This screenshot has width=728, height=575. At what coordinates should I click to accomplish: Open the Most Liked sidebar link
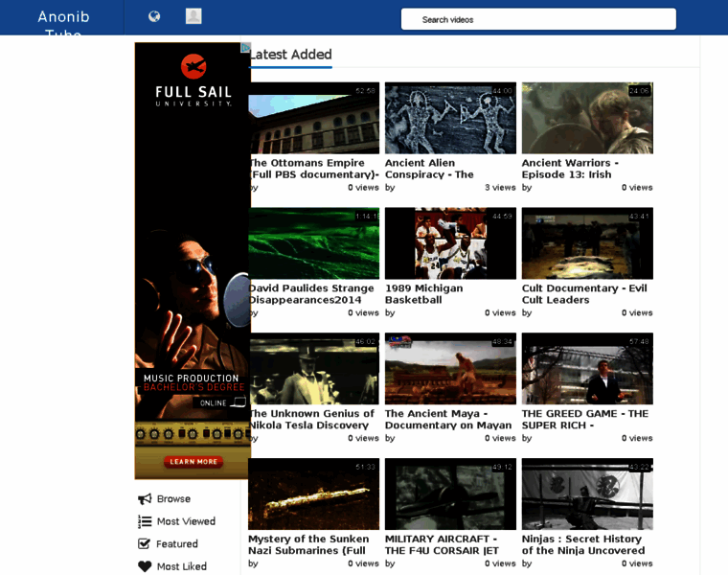coord(182,566)
